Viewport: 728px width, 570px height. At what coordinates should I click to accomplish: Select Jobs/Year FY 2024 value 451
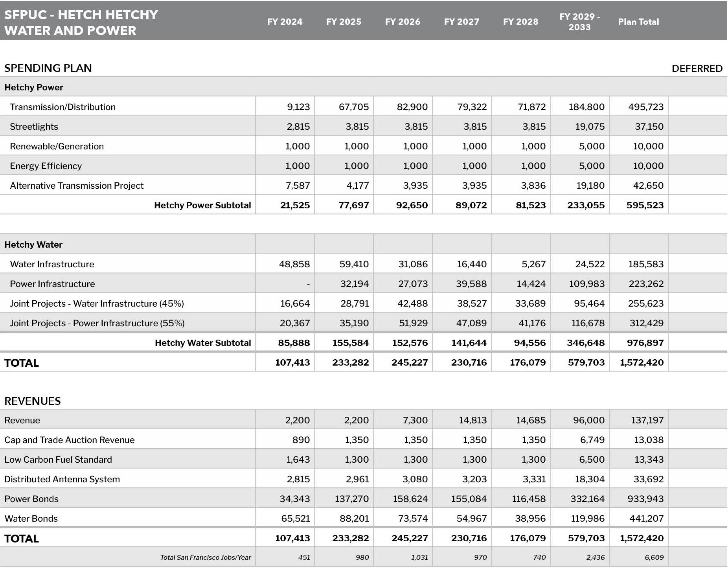coord(304,557)
